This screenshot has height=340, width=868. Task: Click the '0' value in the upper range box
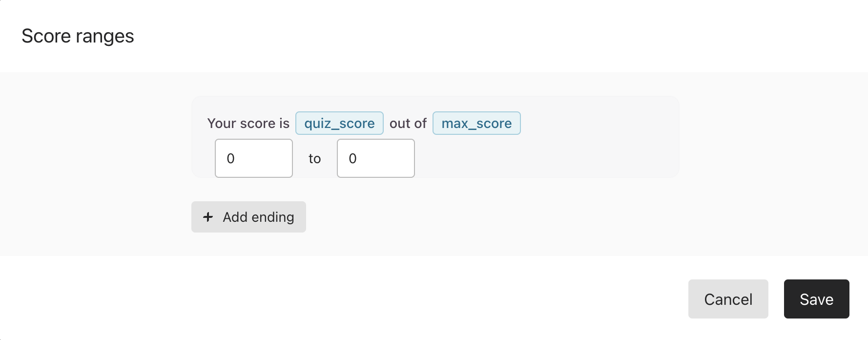[x=353, y=158]
